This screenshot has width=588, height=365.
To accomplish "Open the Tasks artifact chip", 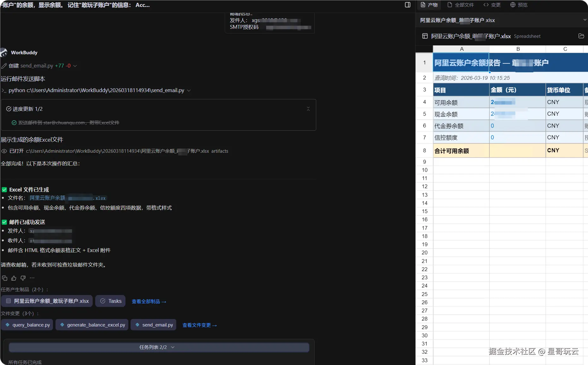I will (111, 301).
